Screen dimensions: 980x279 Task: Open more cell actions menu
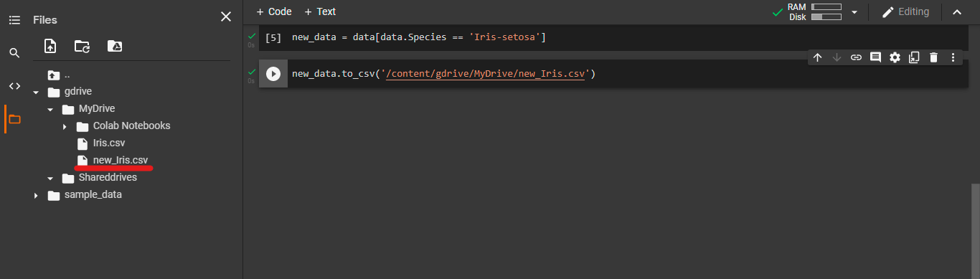953,57
